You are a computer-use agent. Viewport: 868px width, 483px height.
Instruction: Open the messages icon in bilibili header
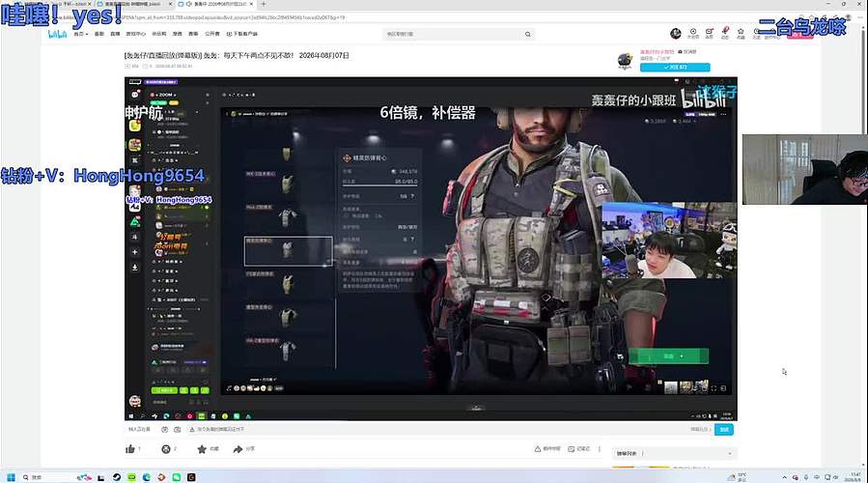click(709, 33)
